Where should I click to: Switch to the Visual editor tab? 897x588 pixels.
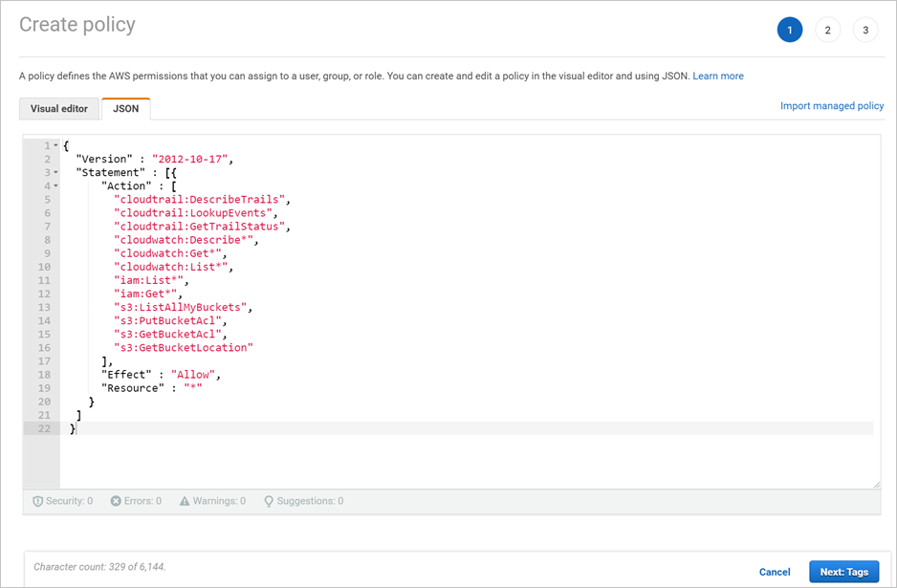pyautogui.click(x=58, y=108)
